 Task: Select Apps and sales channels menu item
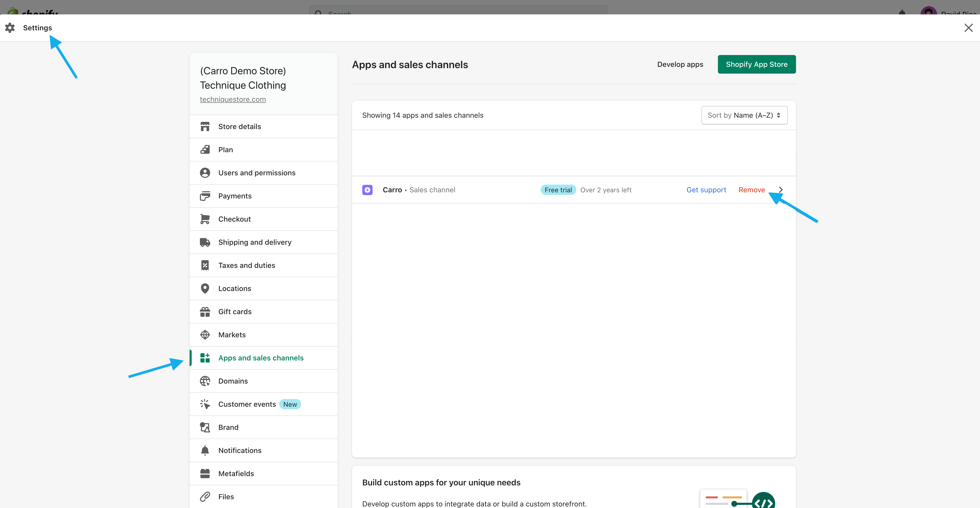pos(261,358)
